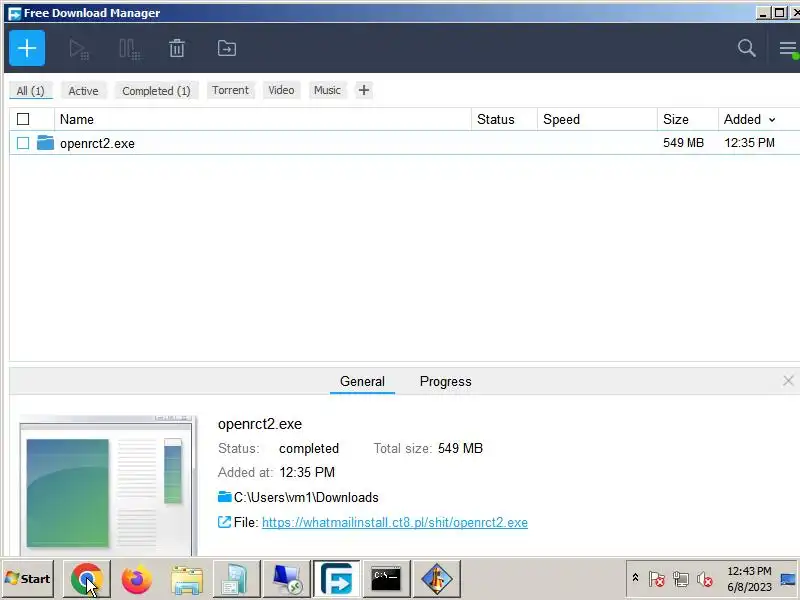800x600 pixels.
Task: Click the 12:35 PM added time cell
Action: coord(749,143)
